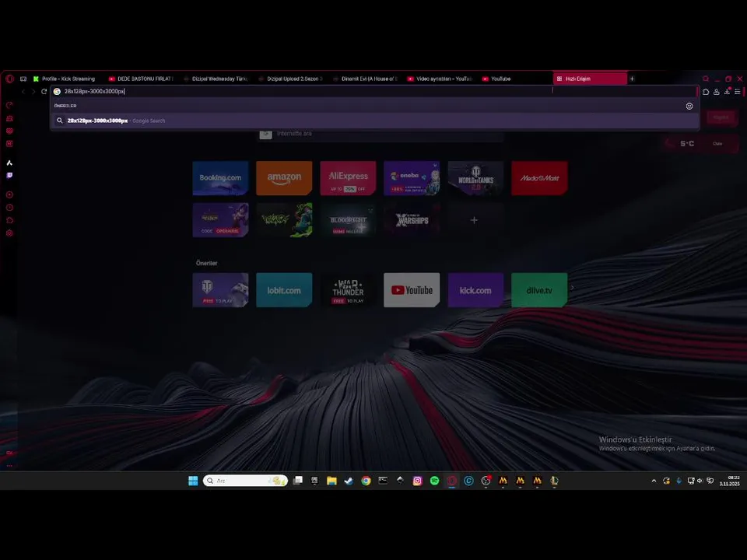Show more suggestions with right chevron
Screen dimensions: 747x560
(573, 288)
